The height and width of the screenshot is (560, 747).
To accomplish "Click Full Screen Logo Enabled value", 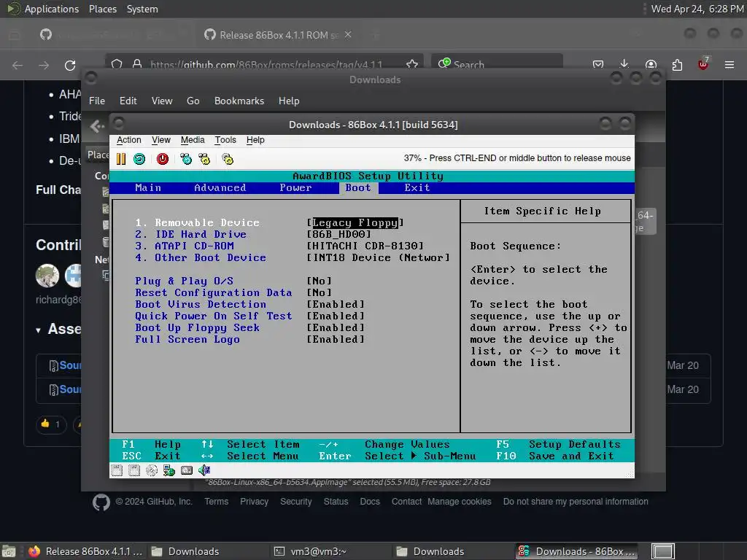I will [x=336, y=340].
